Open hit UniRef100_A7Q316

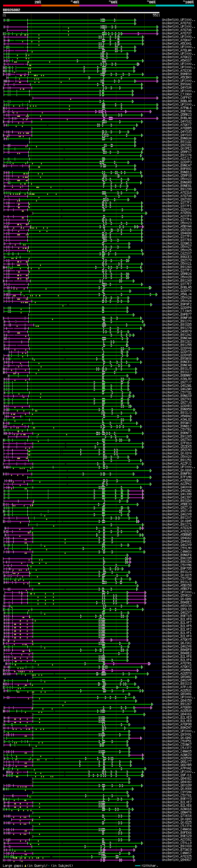click(177, 193)
